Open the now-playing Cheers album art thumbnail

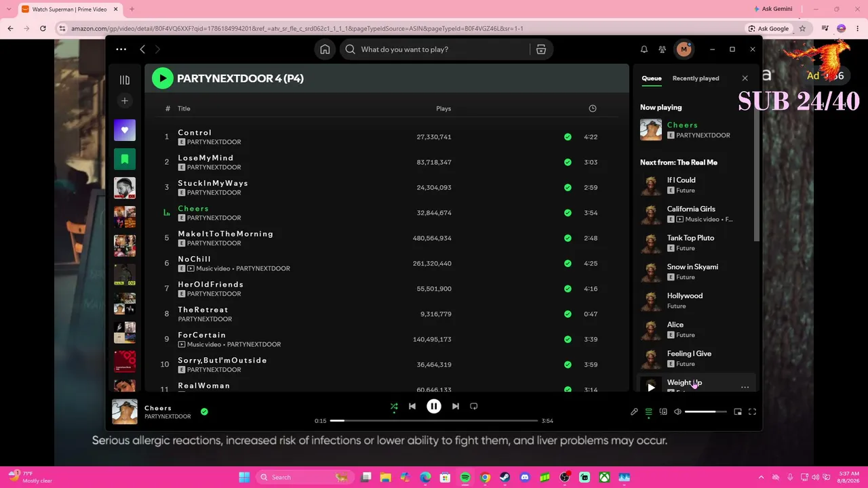tap(125, 411)
